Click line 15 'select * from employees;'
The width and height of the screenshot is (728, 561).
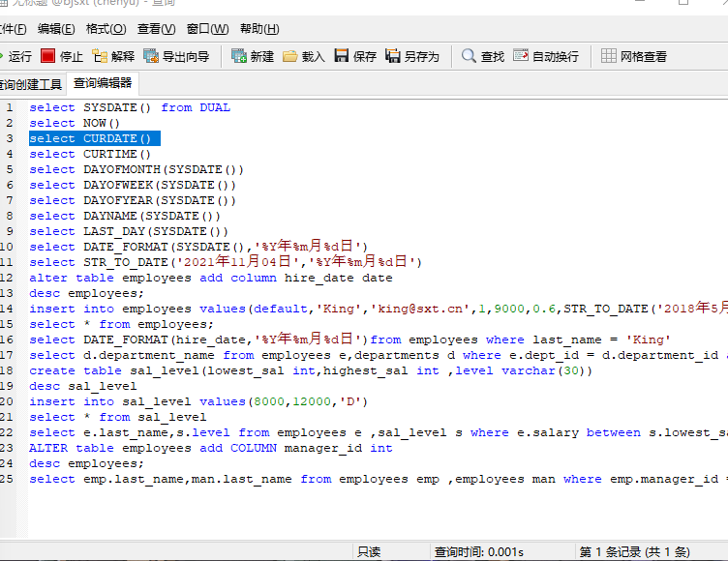[x=121, y=324]
